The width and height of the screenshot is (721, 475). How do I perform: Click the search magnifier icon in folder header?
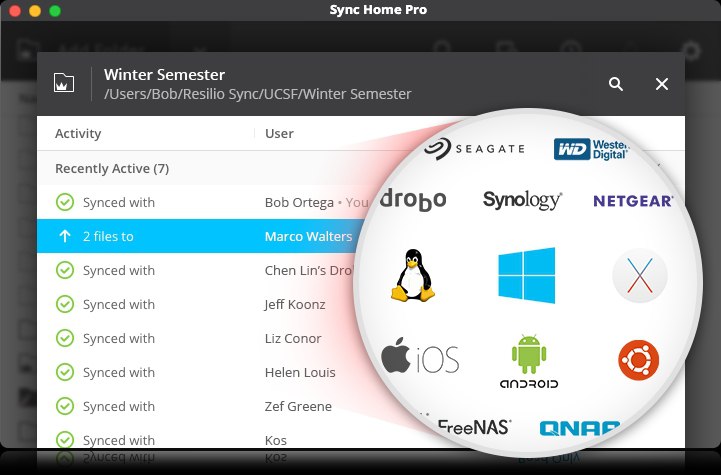[616, 84]
